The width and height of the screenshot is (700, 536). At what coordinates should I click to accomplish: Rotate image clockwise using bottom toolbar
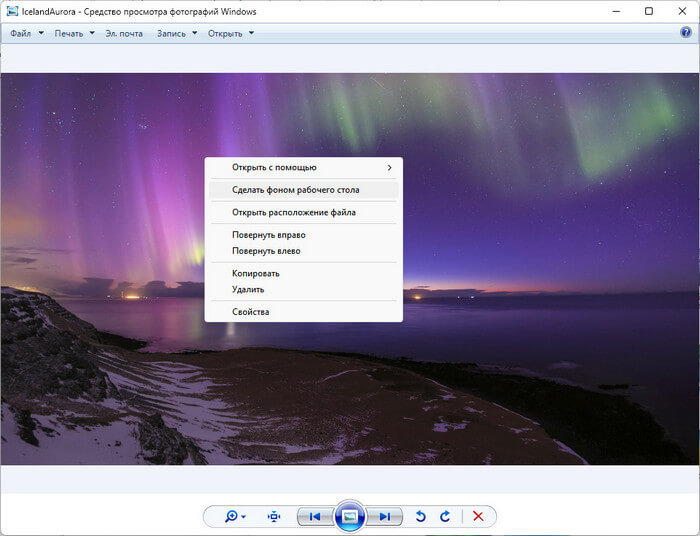click(x=445, y=516)
